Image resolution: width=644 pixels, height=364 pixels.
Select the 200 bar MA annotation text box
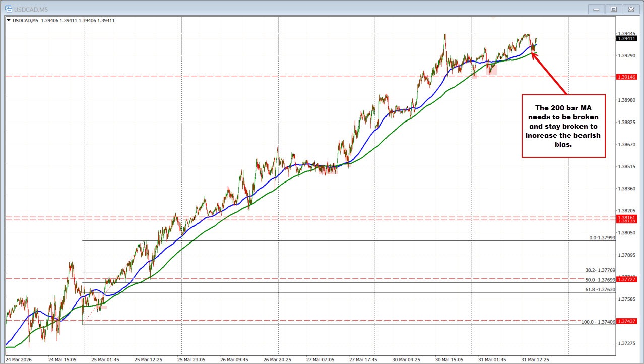tap(563, 126)
